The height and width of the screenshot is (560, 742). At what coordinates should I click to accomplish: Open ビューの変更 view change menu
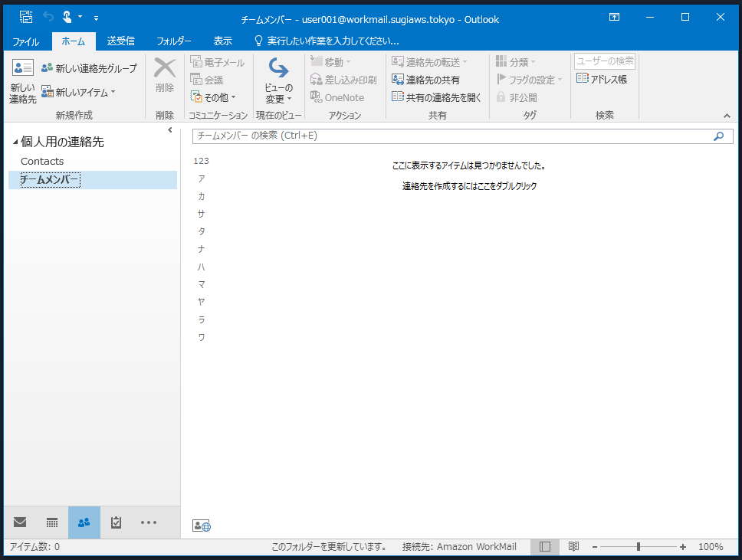[x=279, y=81]
